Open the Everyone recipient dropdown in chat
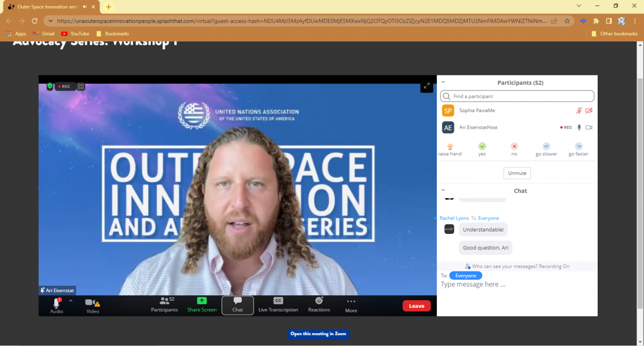Image resolution: width=644 pixels, height=346 pixels. click(x=466, y=276)
